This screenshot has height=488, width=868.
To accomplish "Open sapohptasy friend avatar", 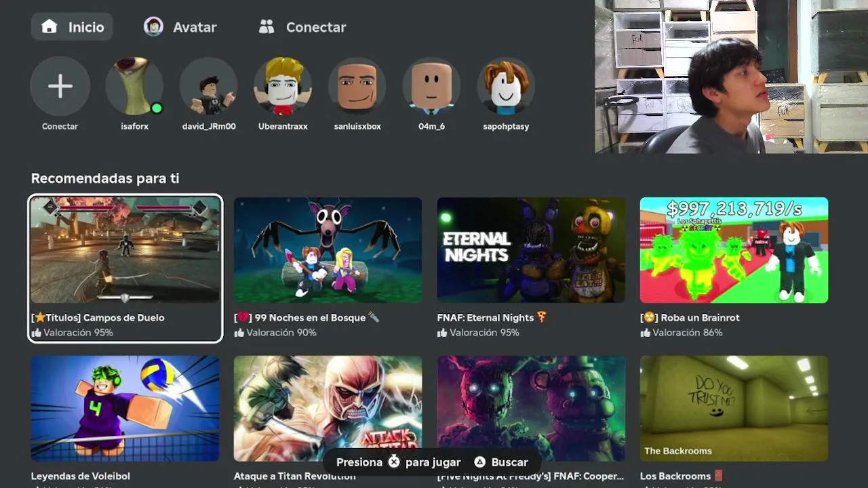I will (506, 86).
